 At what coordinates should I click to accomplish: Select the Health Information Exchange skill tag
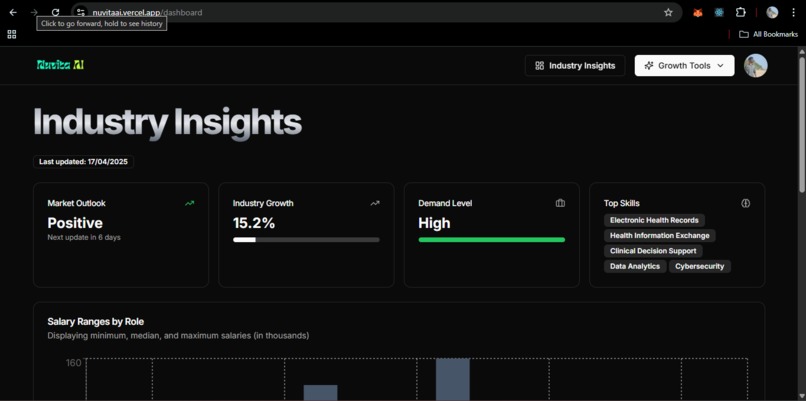pyautogui.click(x=660, y=235)
